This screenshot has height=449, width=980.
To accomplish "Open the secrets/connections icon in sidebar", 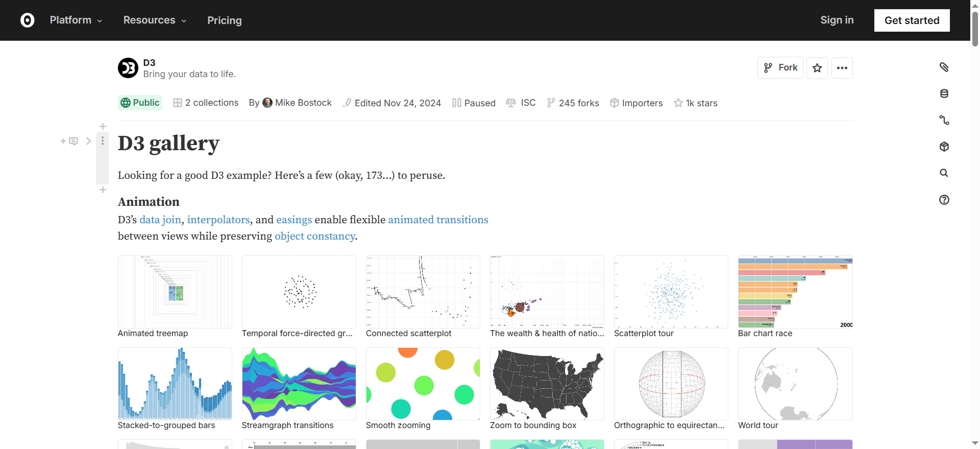I will point(944,120).
